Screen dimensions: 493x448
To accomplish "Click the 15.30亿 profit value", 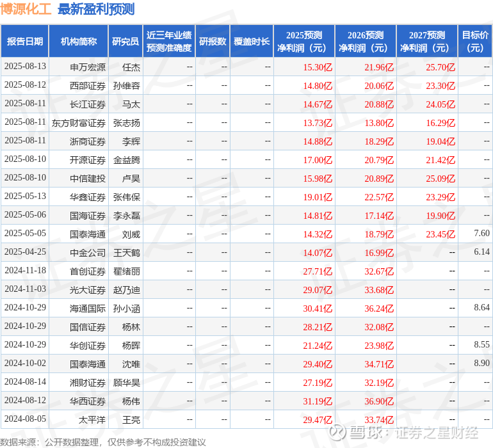I will [x=318, y=67].
